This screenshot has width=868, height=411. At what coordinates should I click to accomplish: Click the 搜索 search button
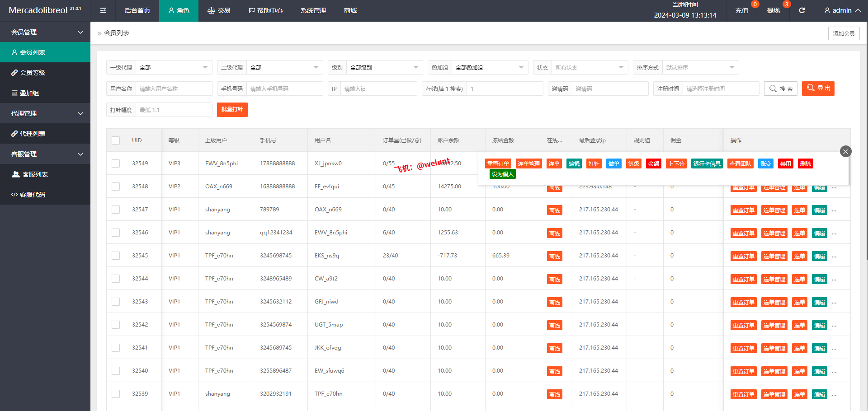tap(781, 89)
